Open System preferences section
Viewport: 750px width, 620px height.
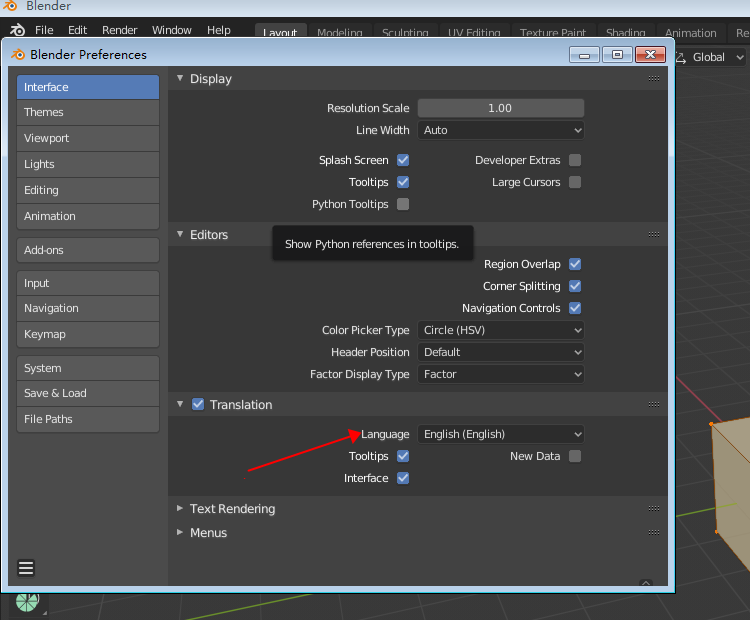click(88, 368)
